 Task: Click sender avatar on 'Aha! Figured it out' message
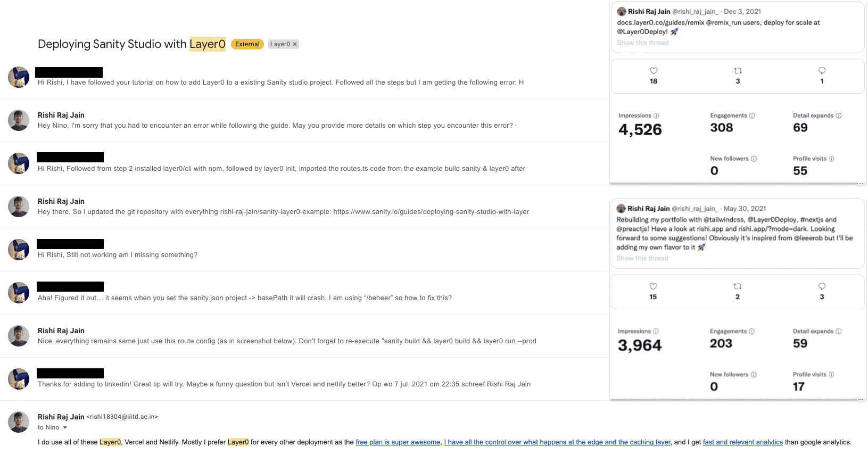[x=19, y=293]
